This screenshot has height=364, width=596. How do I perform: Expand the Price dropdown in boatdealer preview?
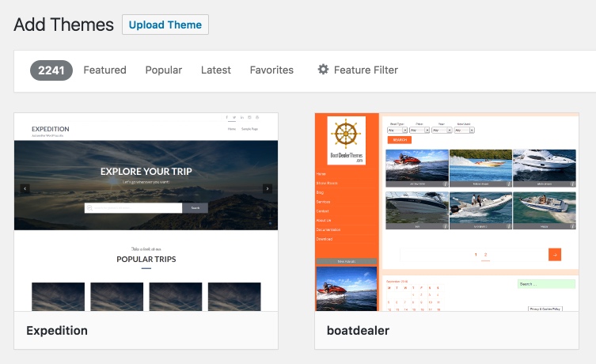click(419, 130)
